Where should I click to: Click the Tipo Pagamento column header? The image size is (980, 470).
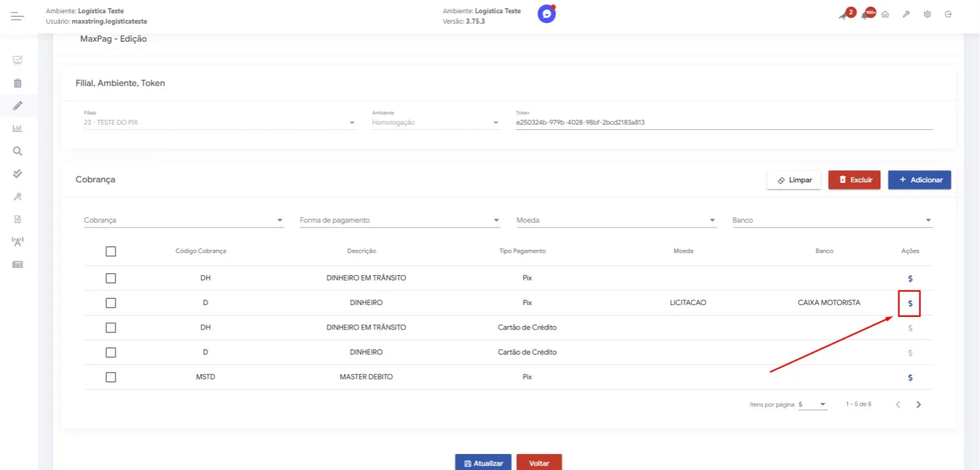(x=523, y=251)
